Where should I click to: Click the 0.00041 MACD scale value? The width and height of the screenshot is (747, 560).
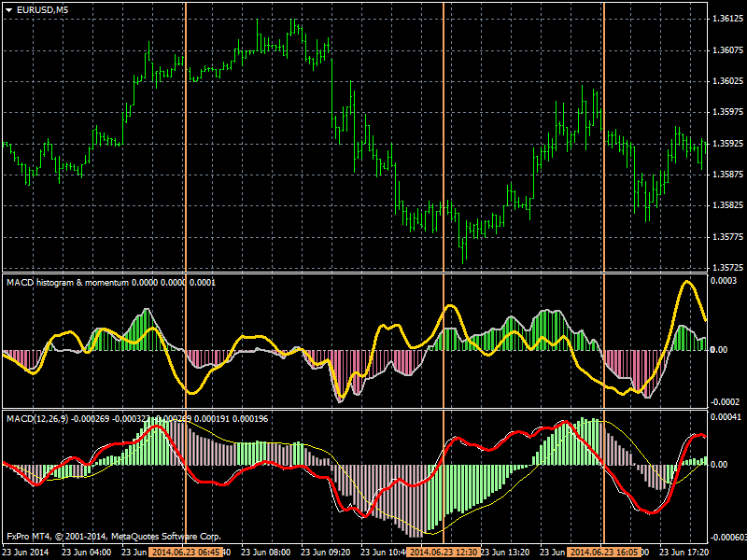[726, 417]
